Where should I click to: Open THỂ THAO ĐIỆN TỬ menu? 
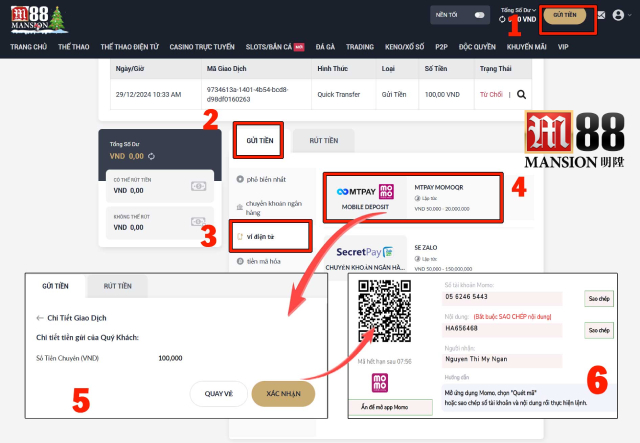pyautogui.click(x=129, y=47)
